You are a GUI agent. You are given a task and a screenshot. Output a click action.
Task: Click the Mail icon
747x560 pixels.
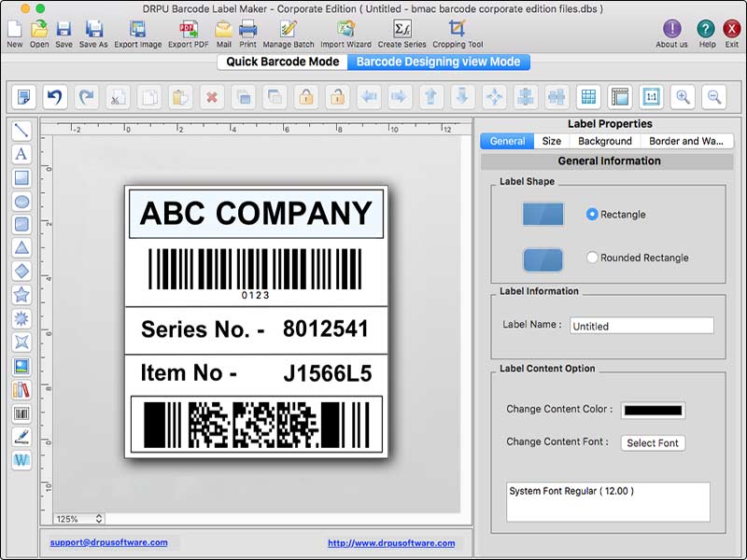click(x=223, y=29)
